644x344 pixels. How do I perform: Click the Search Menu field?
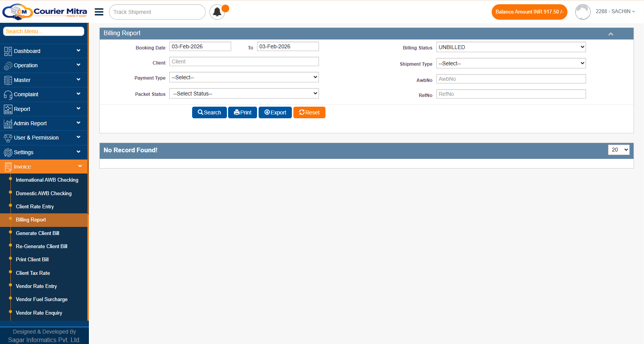click(44, 31)
